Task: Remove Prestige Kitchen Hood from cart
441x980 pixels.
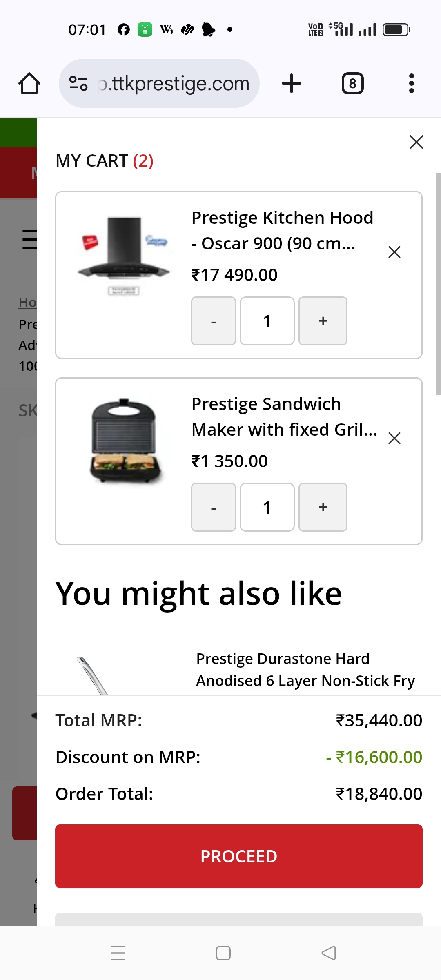Action: [394, 252]
